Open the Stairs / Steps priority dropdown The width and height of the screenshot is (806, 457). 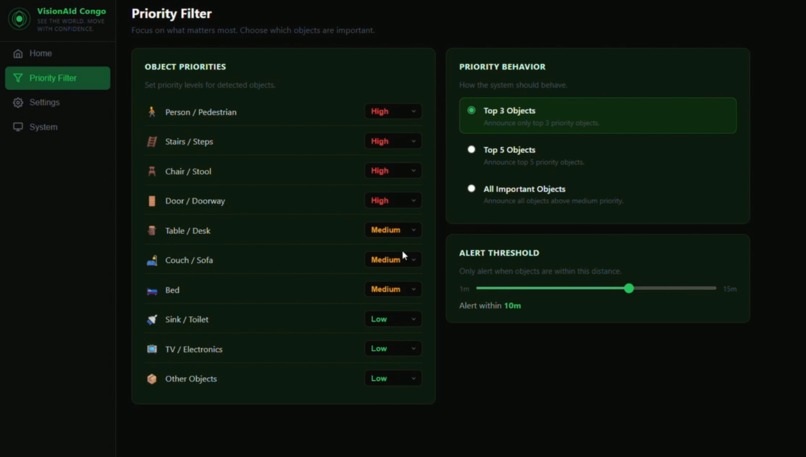coord(393,141)
